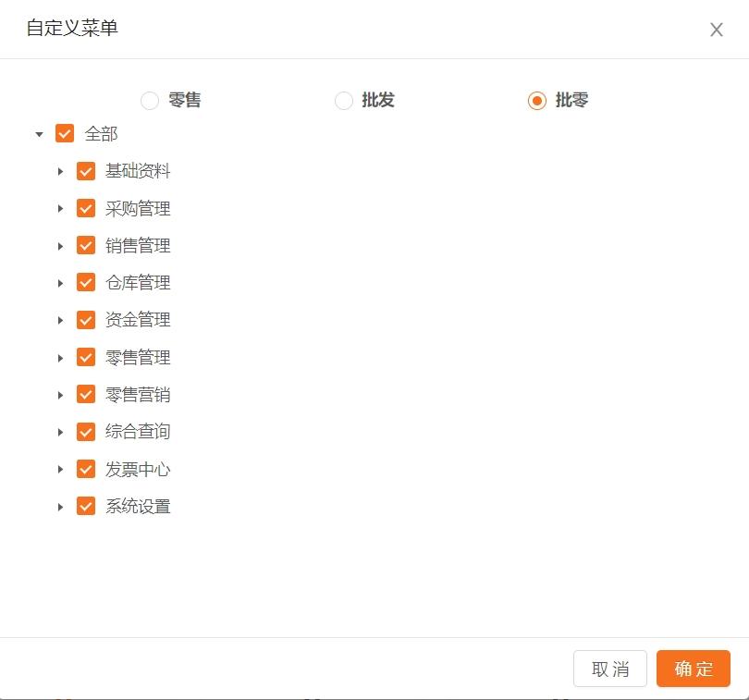Expand the 系统设置 node
The width and height of the screenshot is (749, 700).
[x=60, y=507]
